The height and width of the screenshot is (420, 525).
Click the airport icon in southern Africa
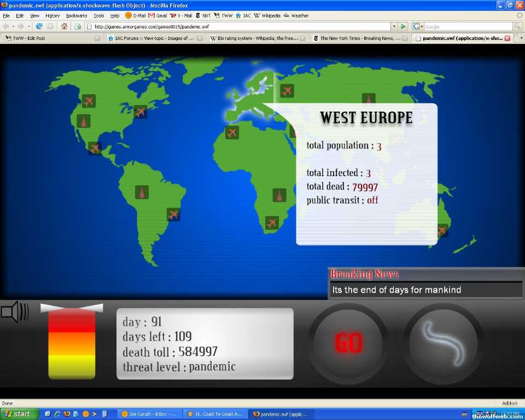tap(272, 223)
